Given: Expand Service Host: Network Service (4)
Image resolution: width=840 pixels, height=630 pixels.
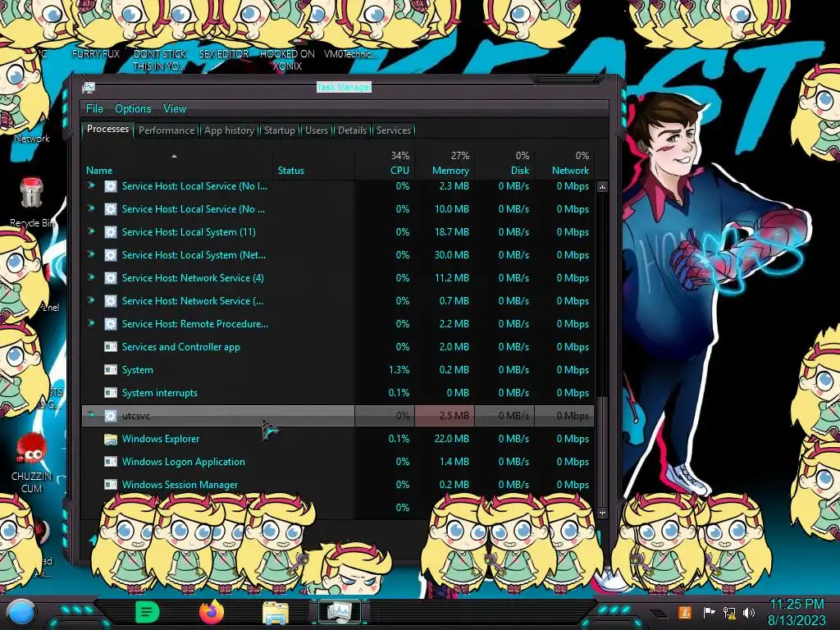Looking at the screenshot, I should (91, 277).
